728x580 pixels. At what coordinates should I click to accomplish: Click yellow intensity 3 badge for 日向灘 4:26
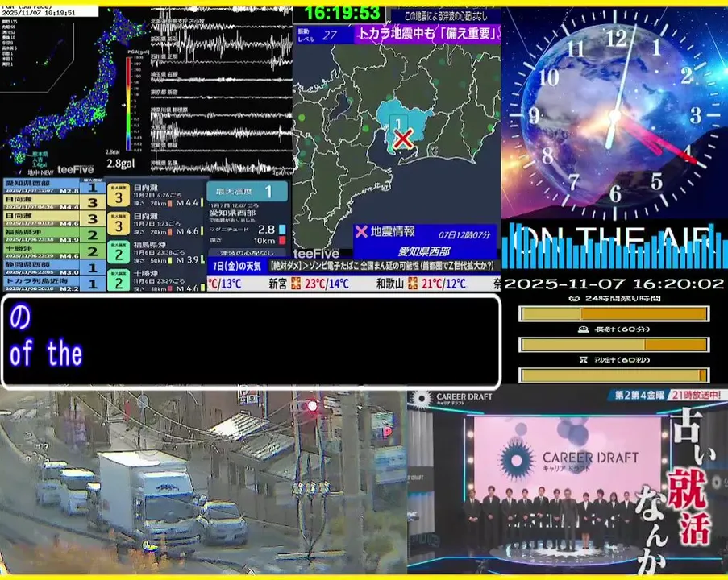click(119, 197)
